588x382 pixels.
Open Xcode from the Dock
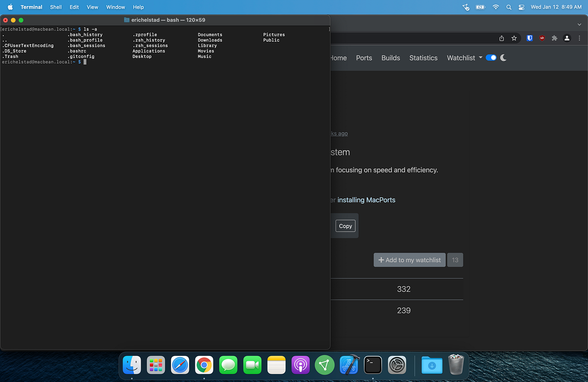click(349, 365)
